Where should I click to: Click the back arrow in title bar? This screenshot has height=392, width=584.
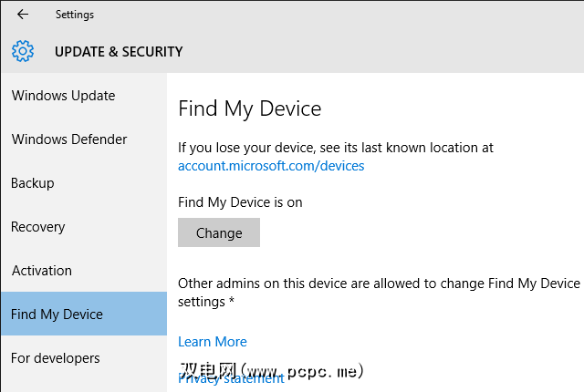click(x=23, y=15)
